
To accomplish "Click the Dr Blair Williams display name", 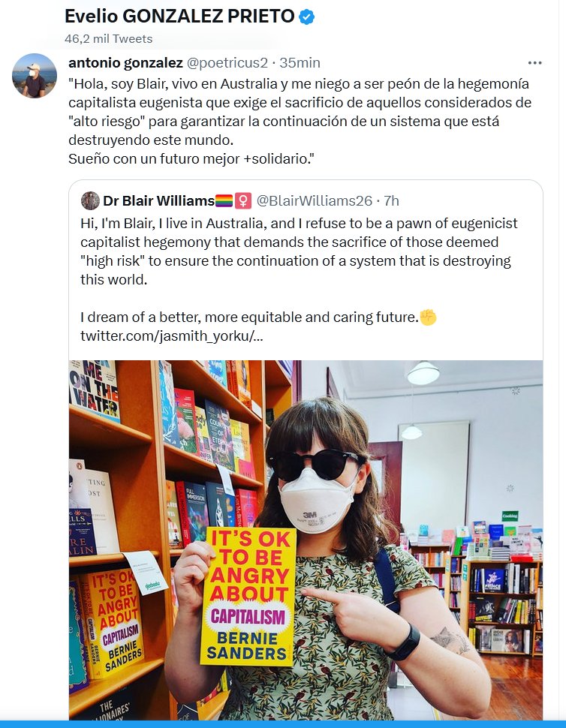I will [159, 200].
